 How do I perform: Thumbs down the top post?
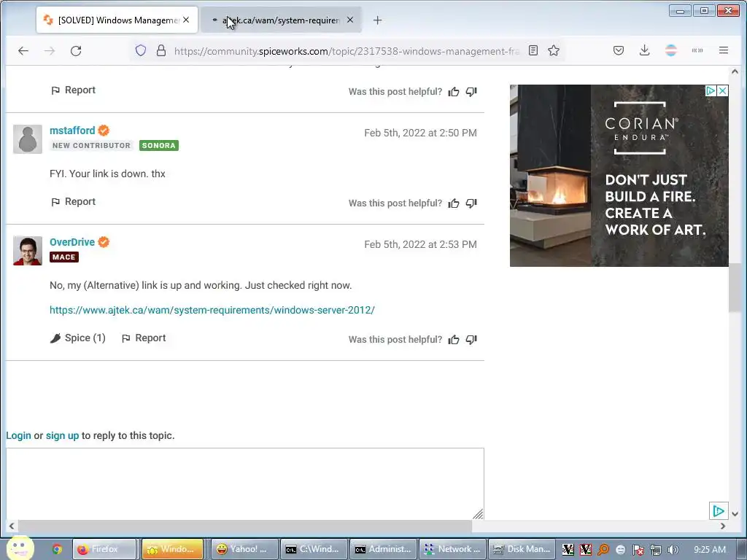[471, 91]
